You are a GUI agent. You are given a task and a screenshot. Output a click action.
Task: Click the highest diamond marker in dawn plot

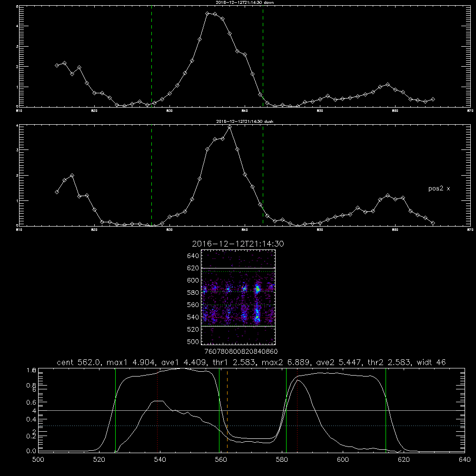(x=208, y=14)
